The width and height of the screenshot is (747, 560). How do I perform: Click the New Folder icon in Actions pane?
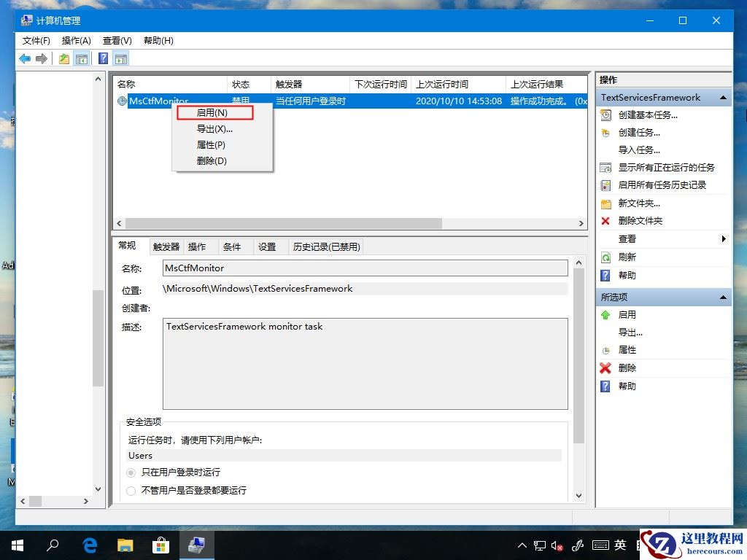(x=605, y=203)
